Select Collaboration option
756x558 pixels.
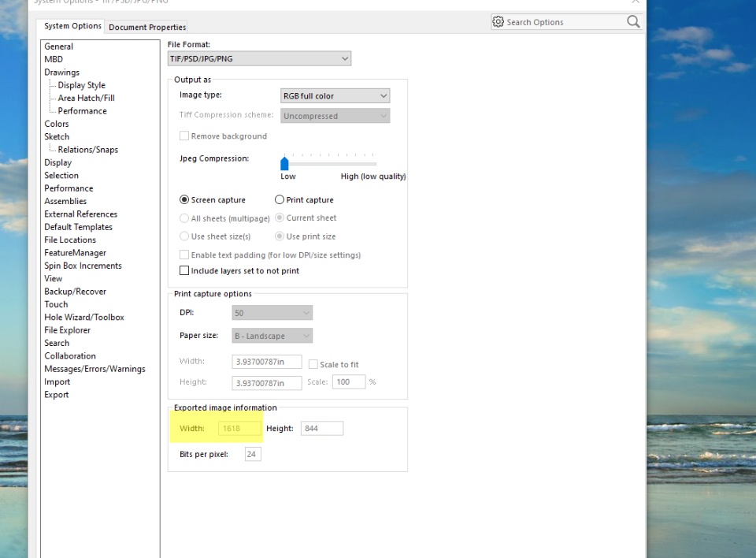click(x=70, y=355)
